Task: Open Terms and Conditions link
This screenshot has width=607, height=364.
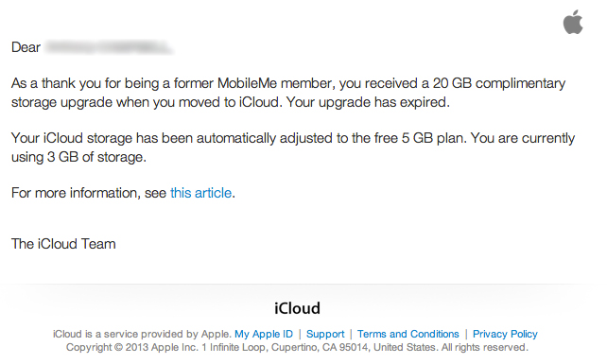Action: pos(408,334)
